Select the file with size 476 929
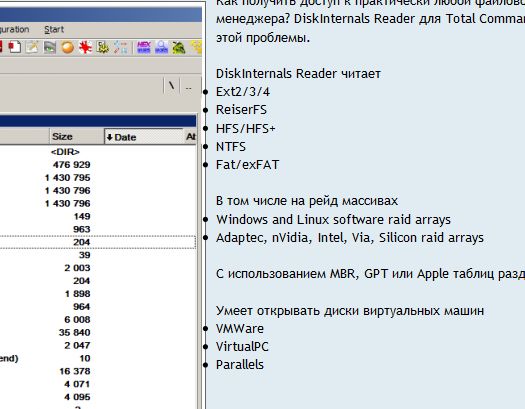Viewport: 525px width, 409px height. pyautogui.click(x=71, y=165)
